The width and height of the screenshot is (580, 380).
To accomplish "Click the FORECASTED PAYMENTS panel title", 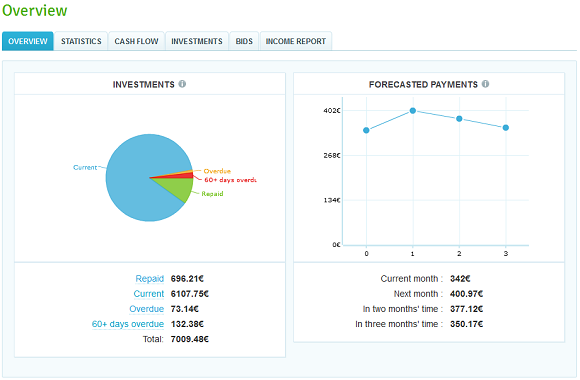I will (423, 84).
